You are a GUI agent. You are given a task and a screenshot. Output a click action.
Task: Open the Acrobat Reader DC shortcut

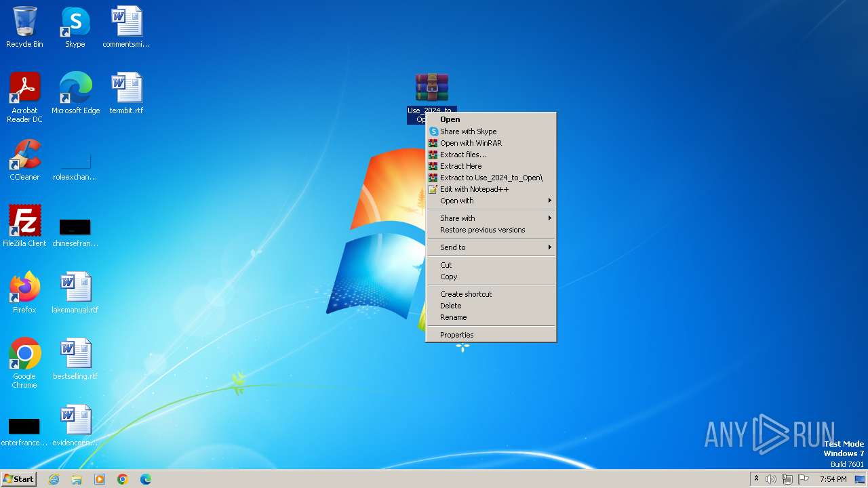tap(24, 98)
